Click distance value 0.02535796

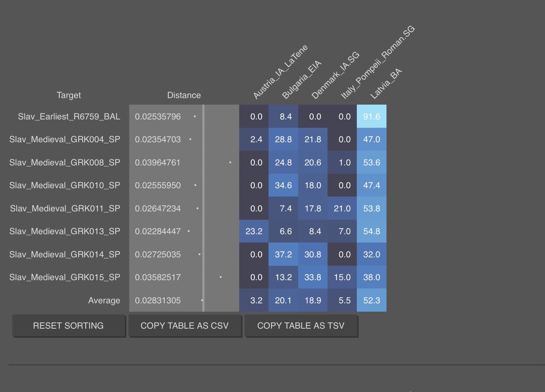tap(158, 116)
